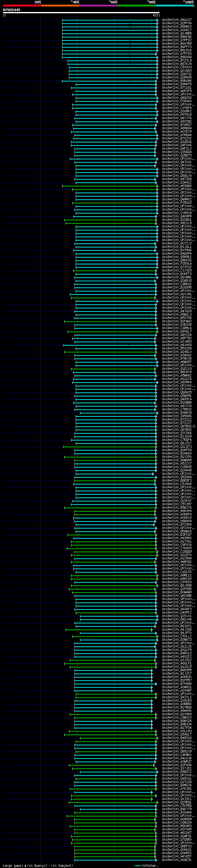Screen dimensions: 197x868
Task: Open UniRef100_B9GG68 hit
Action: pos(177,57)
